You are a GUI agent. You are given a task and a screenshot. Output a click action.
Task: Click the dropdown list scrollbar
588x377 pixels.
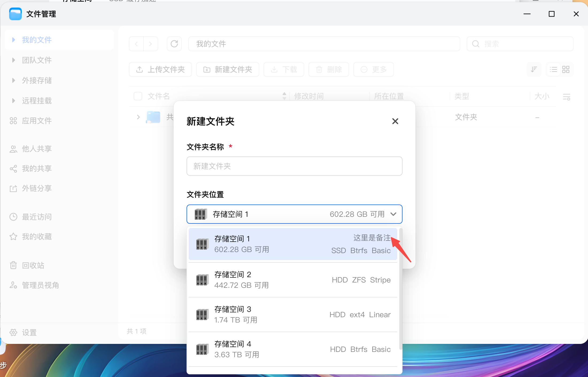click(400, 288)
